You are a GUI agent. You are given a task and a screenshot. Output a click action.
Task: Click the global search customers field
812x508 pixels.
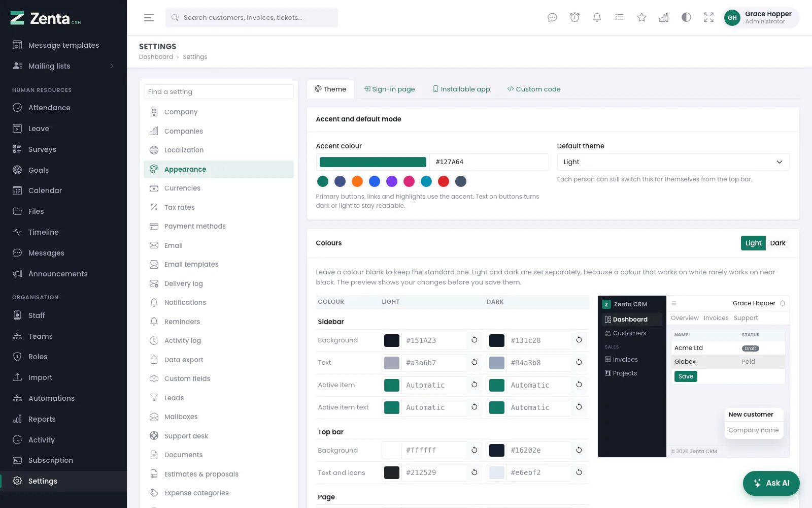pos(252,18)
